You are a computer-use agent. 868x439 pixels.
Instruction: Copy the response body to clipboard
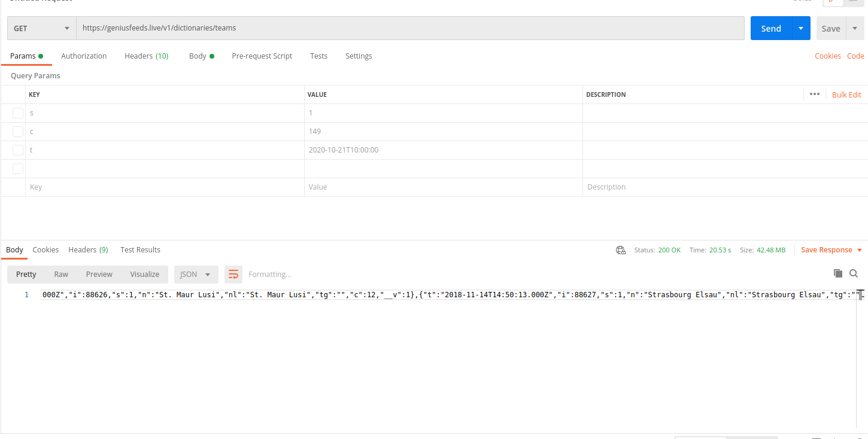point(838,273)
